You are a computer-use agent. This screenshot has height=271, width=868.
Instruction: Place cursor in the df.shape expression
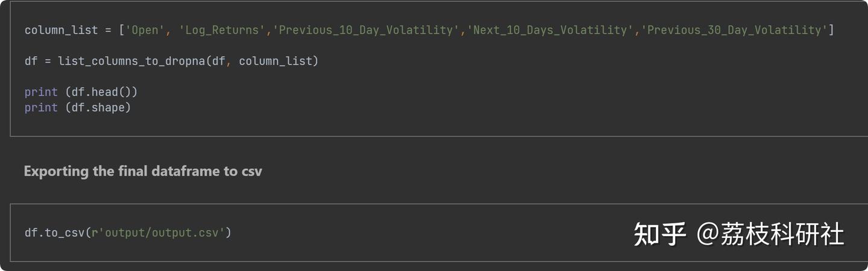coord(98,107)
